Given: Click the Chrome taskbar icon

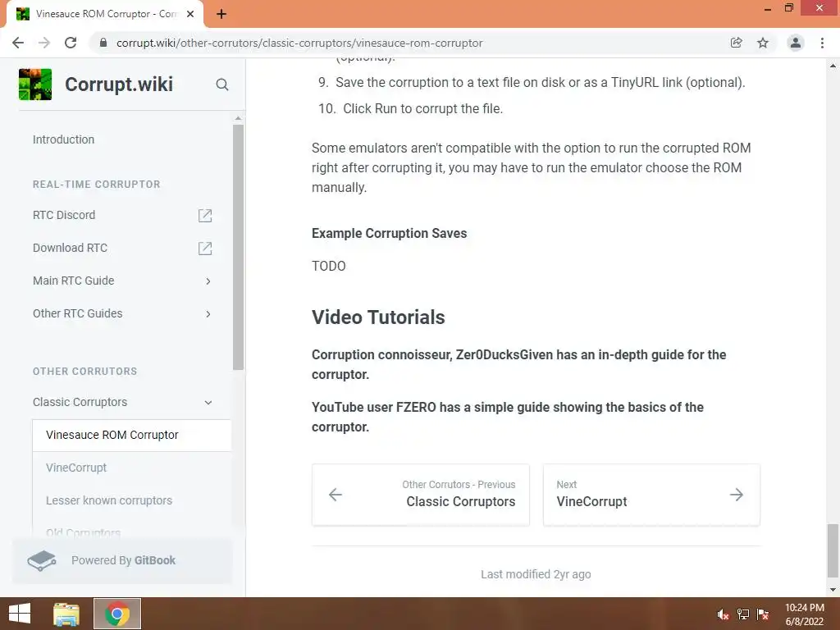Looking at the screenshot, I should click(x=117, y=614).
